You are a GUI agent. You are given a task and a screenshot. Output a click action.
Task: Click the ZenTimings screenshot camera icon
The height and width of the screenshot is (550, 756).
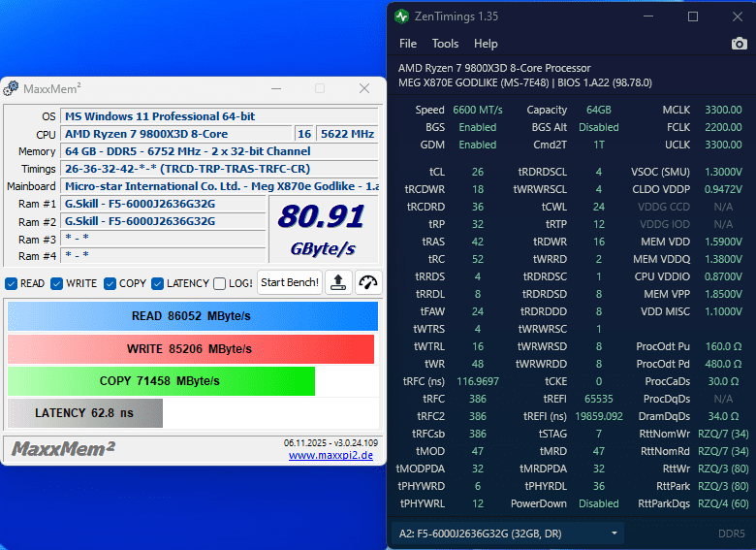[x=739, y=44]
